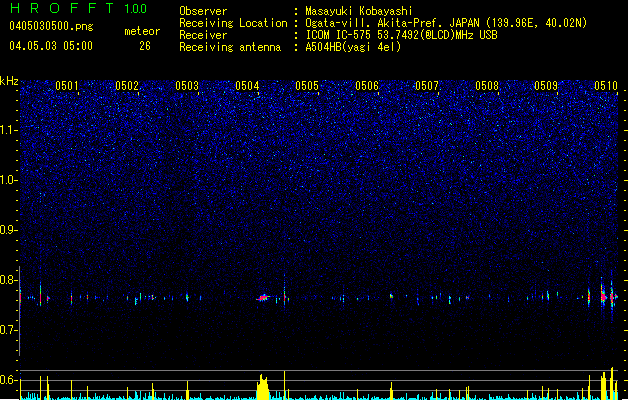This screenshot has height=400, width=629.
Task: Click time marker 0501
Action: pos(67,86)
